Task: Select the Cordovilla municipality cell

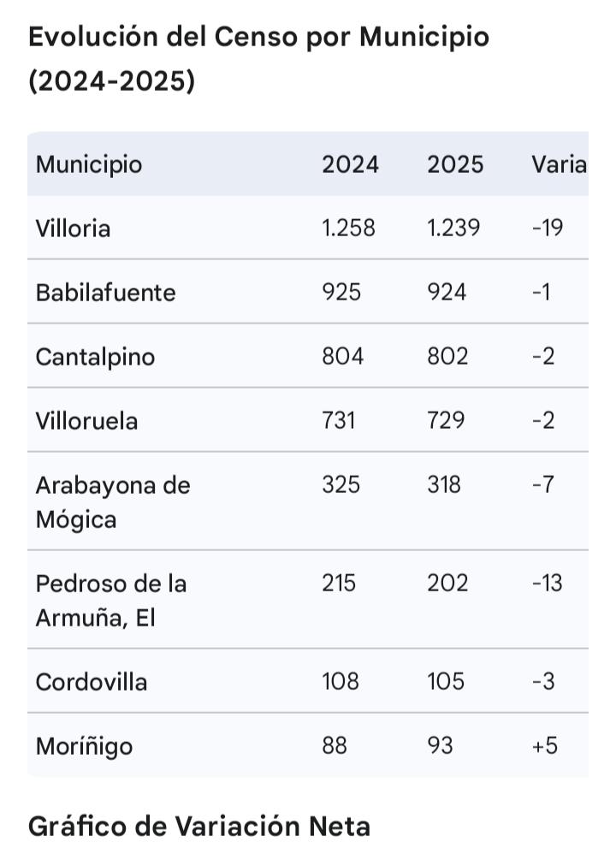Action: coord(92,682)
